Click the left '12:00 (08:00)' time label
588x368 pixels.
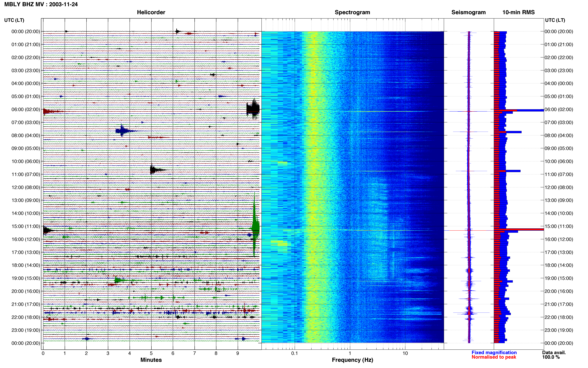pos(26,187)
